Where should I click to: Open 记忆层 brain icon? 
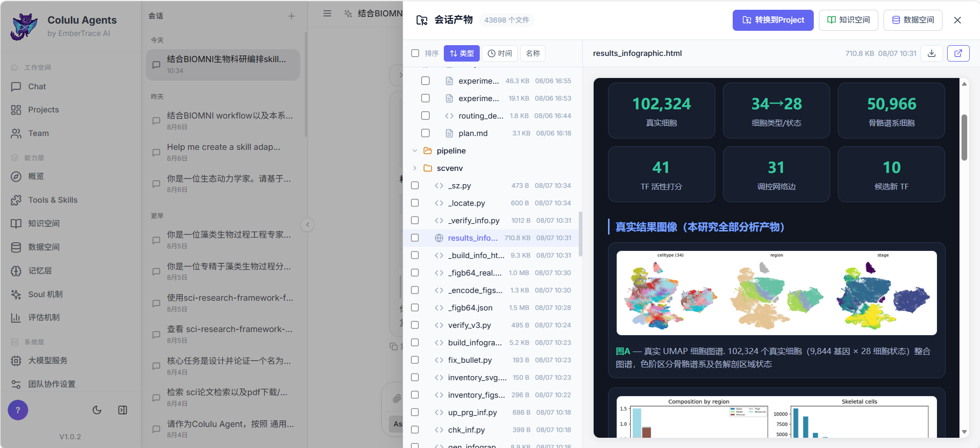[16, 271]
